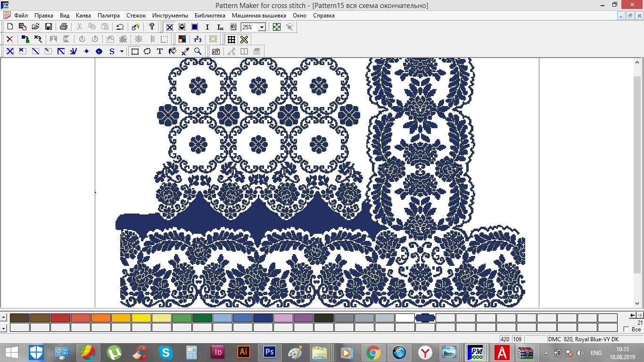Open Google Chrome from the taskbar
The height and width of the screenshot is (362, 644).
373,352
